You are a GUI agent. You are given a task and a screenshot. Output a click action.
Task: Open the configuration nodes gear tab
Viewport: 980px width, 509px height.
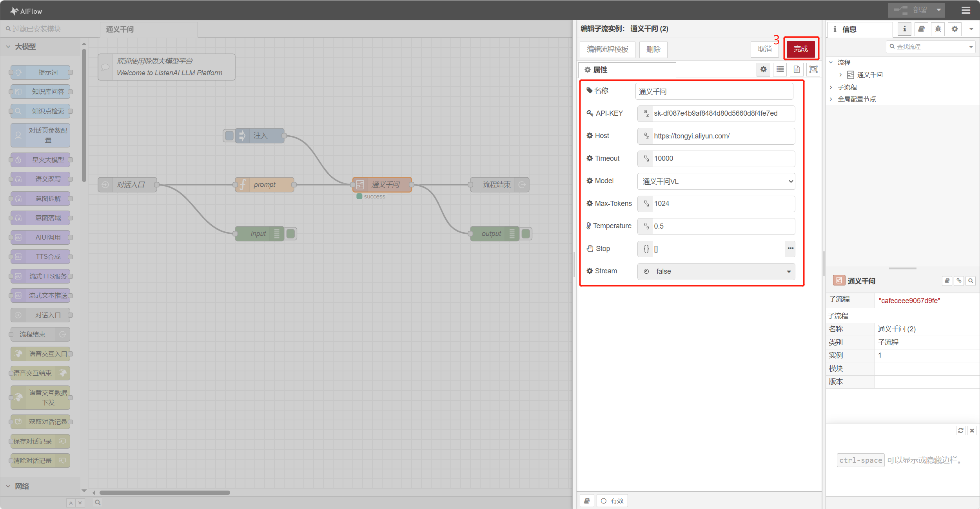[x=955, y=29]
